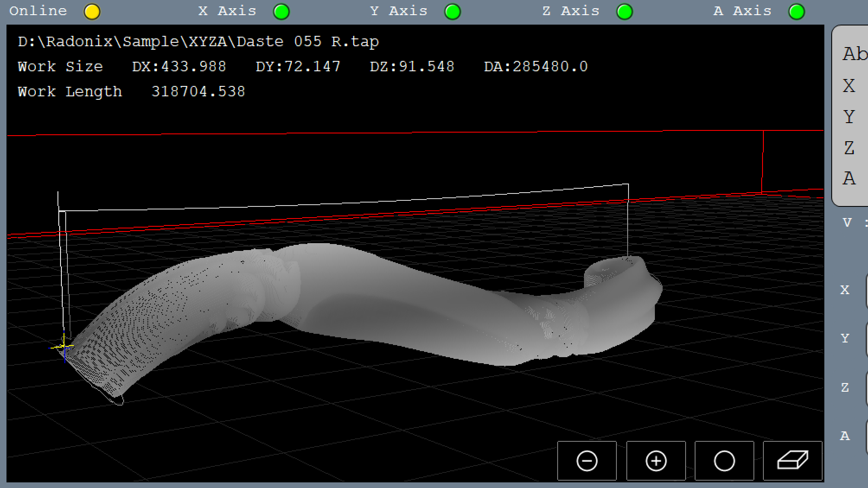868x488 pixels.
Task: Click the circle reset-view button
Action: [x=724, y=461]
